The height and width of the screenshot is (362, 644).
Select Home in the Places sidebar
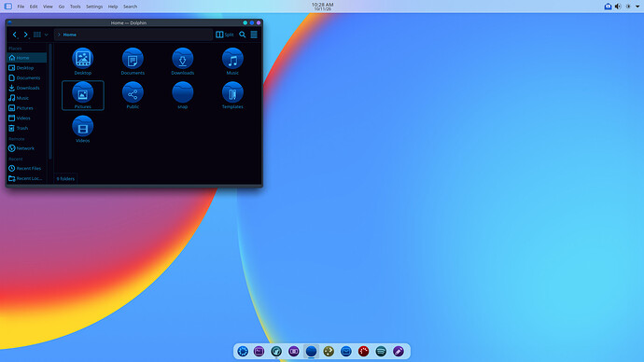point(27,58)
